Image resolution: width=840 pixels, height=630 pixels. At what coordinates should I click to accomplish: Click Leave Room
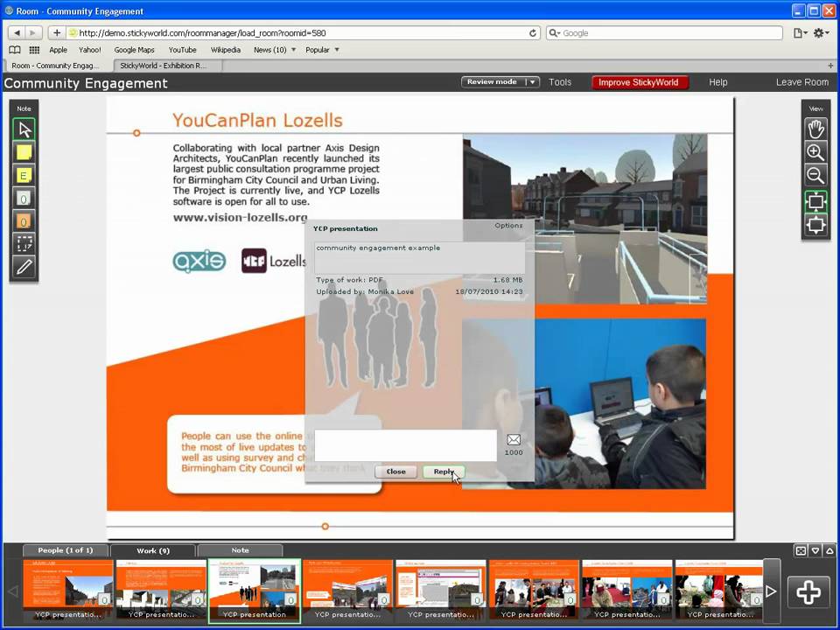(802, 82)
